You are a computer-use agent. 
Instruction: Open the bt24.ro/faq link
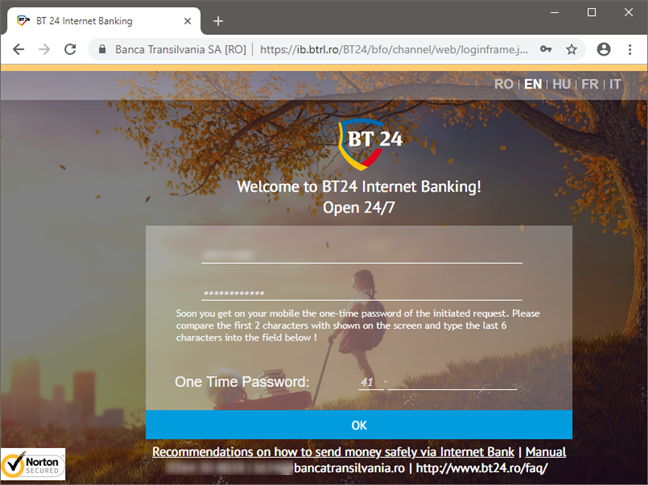pyautogui.click(x=482, y=468)
